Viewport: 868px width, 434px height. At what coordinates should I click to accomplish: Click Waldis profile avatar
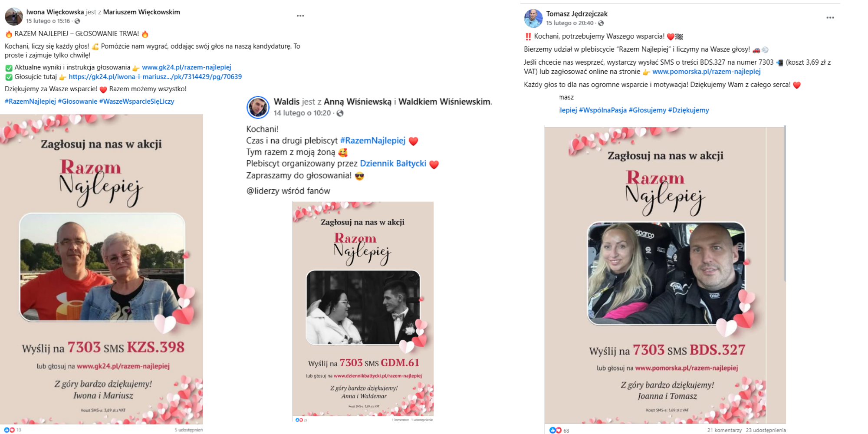coord(258,107)
